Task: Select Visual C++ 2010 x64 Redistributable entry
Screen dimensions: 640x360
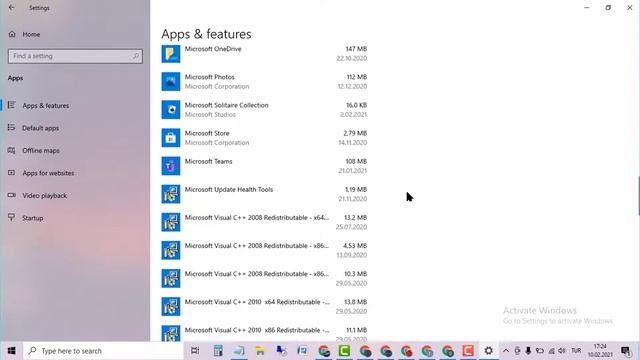Action: 264,307
